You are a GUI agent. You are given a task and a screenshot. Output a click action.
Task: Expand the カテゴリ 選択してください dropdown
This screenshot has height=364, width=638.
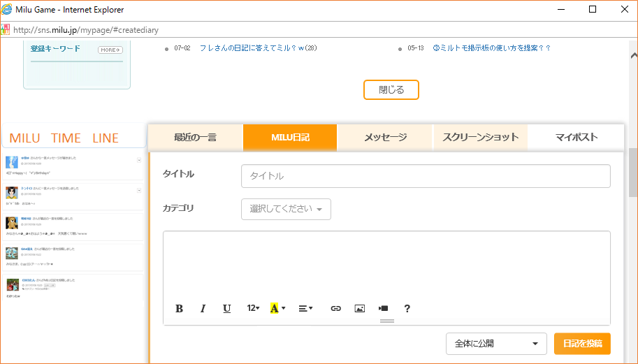coord(286,209)
